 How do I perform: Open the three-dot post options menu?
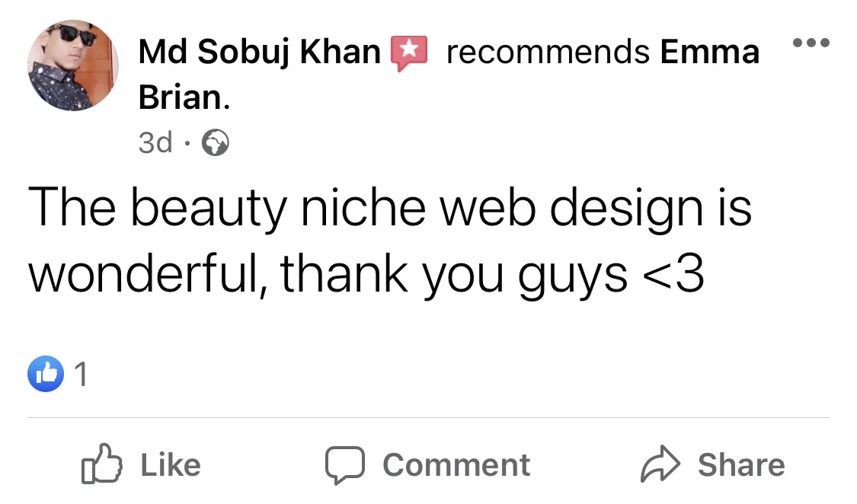click(810, 42)
